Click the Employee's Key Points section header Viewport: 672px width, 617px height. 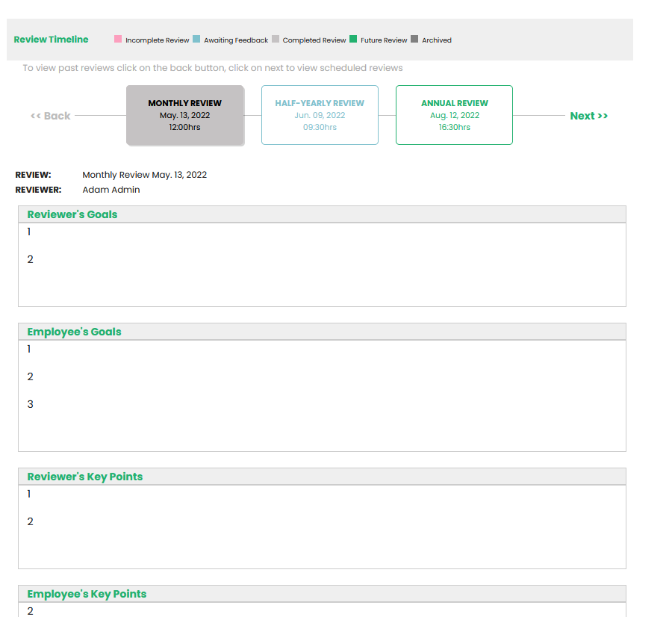pyautogui.click(x=87, y=594)
